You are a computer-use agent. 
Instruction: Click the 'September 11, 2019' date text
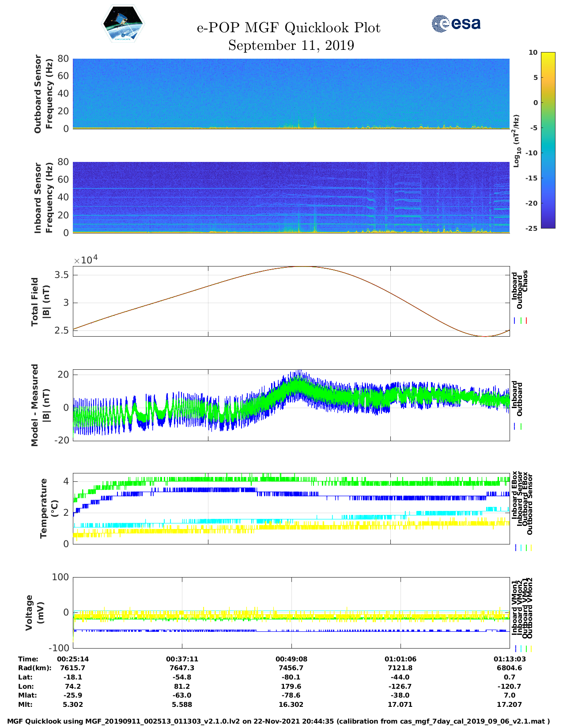point(291,45)
